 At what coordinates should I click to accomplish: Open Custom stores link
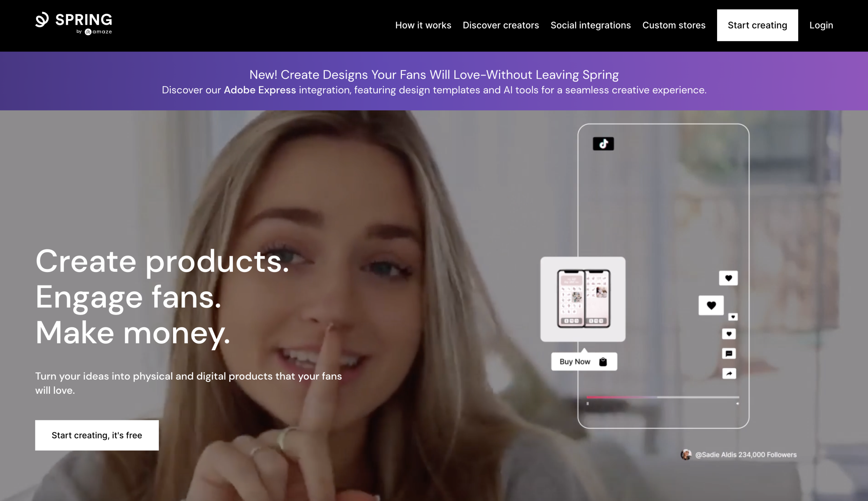674,25
